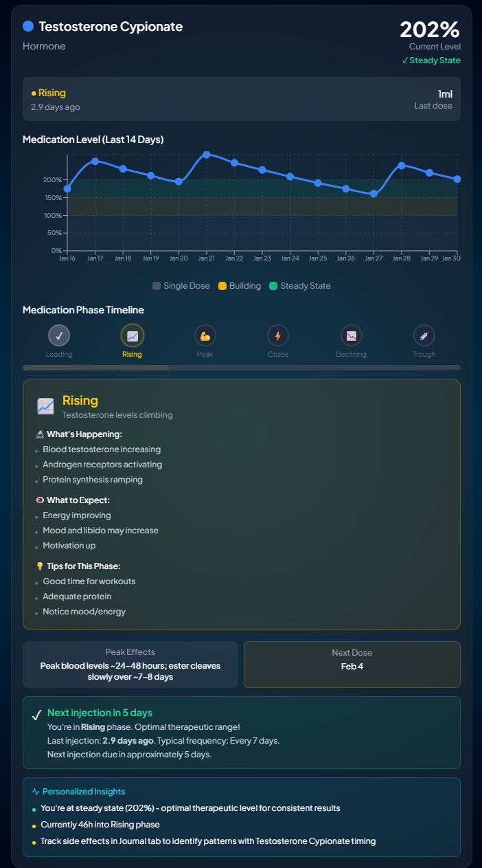Select the Cruise phase lightning icon
The height and width of the screenshot is (868, 482).
point(278,335)
